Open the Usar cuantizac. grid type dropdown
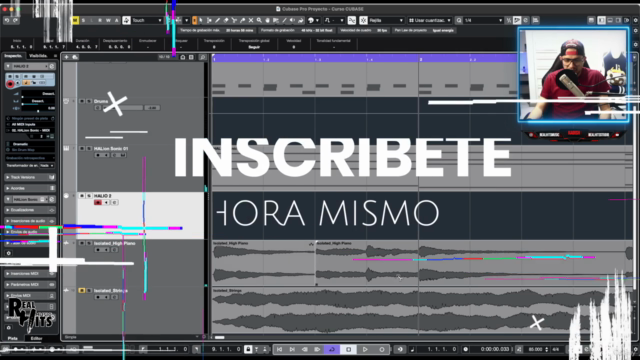This screenshot has height=360, width=640. pyautogui.click(x=430, y=20)
